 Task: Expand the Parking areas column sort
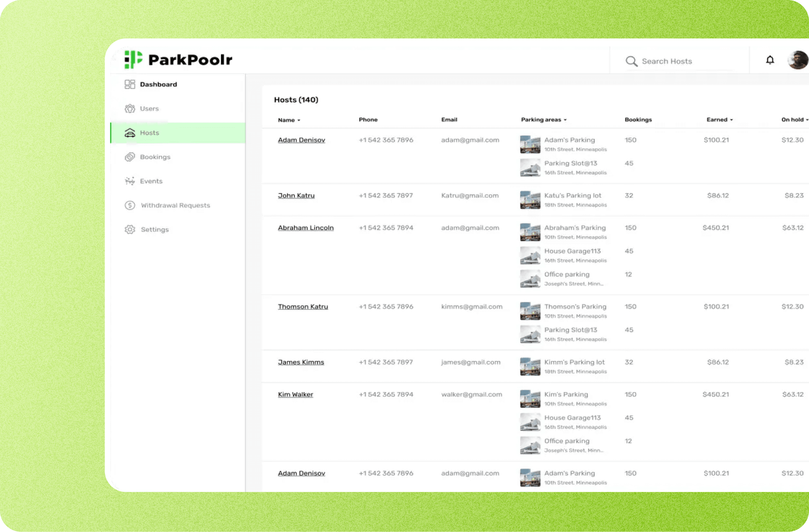point(565,120)
